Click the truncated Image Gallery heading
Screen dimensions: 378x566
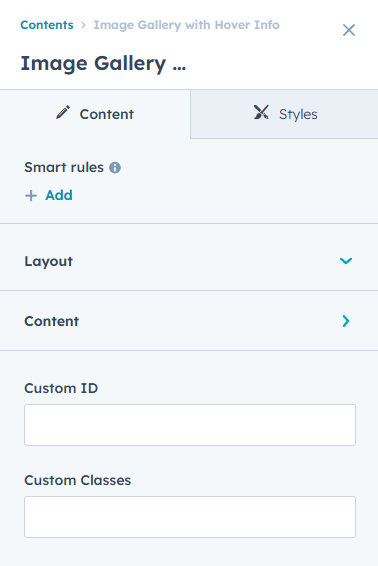point(103,64)
